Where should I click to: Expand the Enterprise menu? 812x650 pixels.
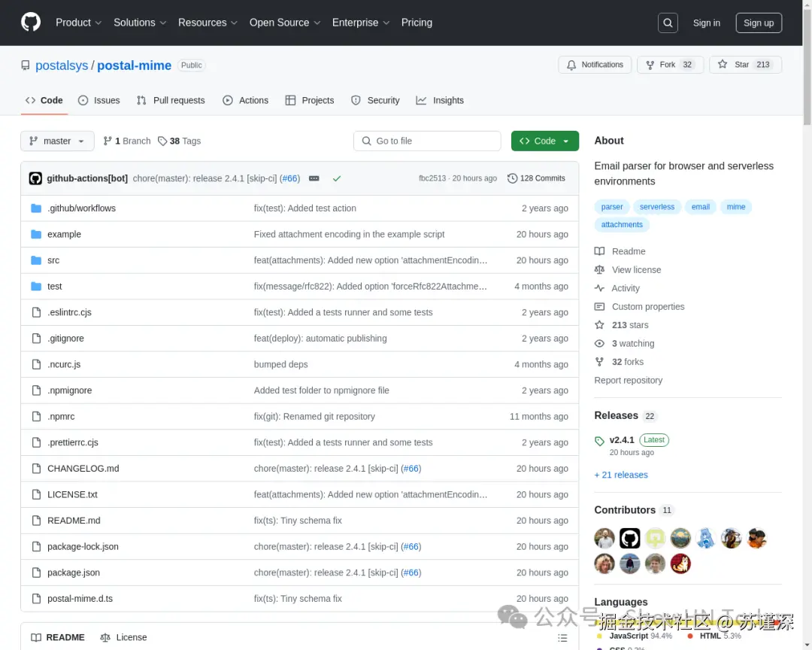tap(360, 23)
